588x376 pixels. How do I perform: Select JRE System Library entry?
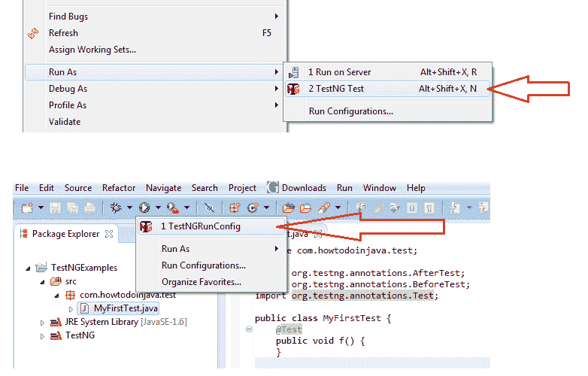tap(126, 322)
